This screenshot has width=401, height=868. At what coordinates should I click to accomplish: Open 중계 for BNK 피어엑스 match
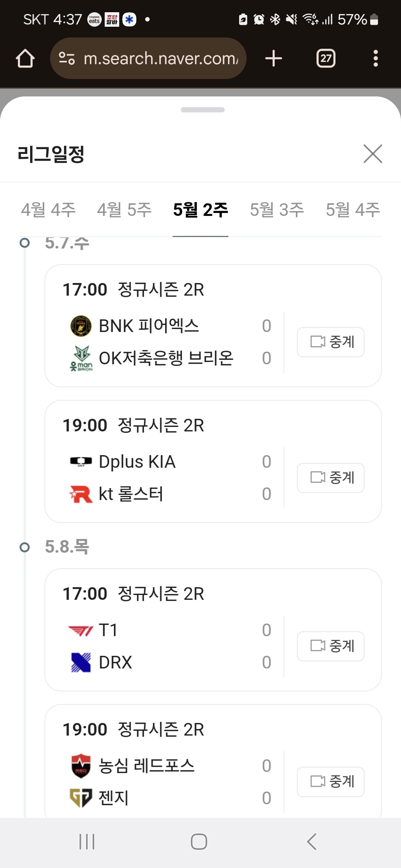click(330, 342)
